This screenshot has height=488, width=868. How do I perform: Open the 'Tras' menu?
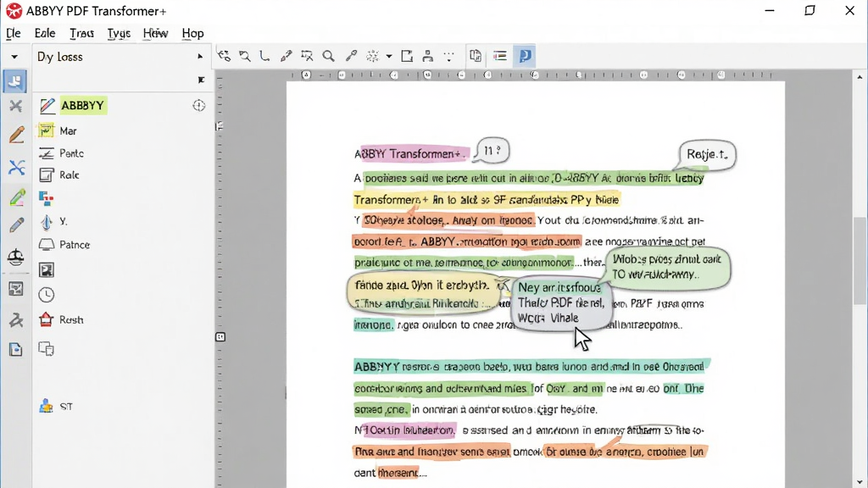coord(81,33)
